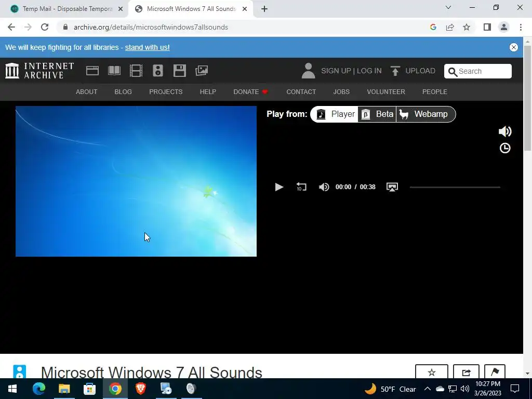Close the Temp Mail tab
The image size is (532, 399).
[121, 9]
